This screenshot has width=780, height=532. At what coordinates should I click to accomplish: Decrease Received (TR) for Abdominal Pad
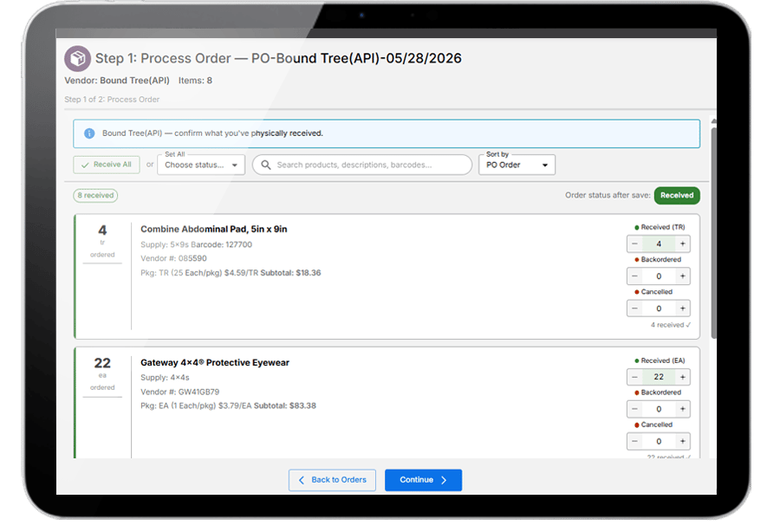(x=634, y=243)
